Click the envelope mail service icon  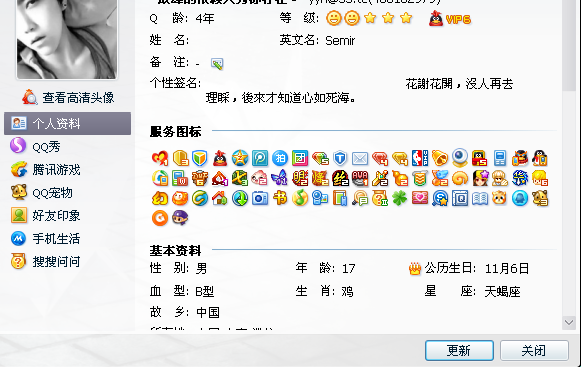(360, 158)
